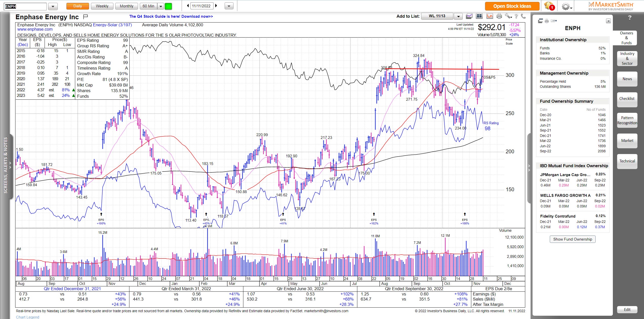Click the EPS +108% arrow marker on the chart
Viewport: 644px width, 319px height.
click(465, 214)
